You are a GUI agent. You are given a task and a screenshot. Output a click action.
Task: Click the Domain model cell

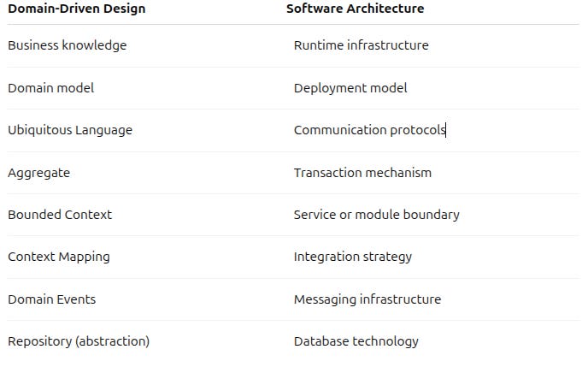pos(51,88)
